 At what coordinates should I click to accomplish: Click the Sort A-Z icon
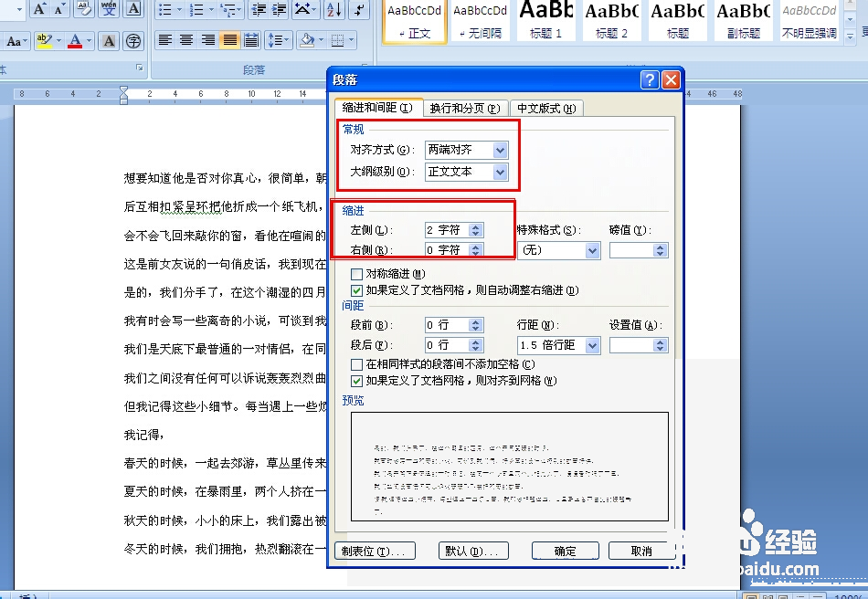[335, 9]
